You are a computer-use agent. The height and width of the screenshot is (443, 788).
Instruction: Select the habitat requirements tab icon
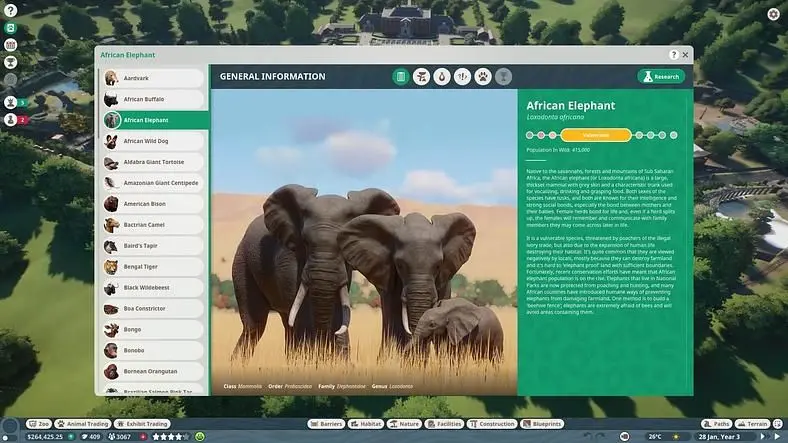coord(421,77)
